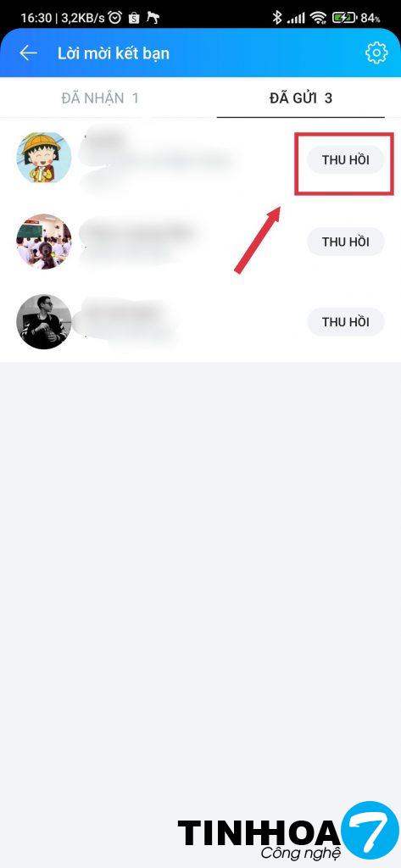Tap the Shopee bag notification icon
This screenshot has height=868, width=401.
(x=133, y=18)
